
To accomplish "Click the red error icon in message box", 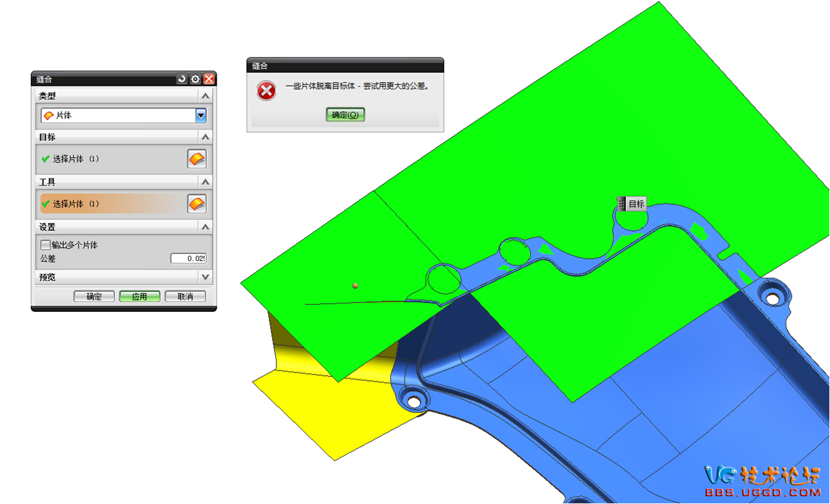I will pyautogui.click(x=266, y=91).
